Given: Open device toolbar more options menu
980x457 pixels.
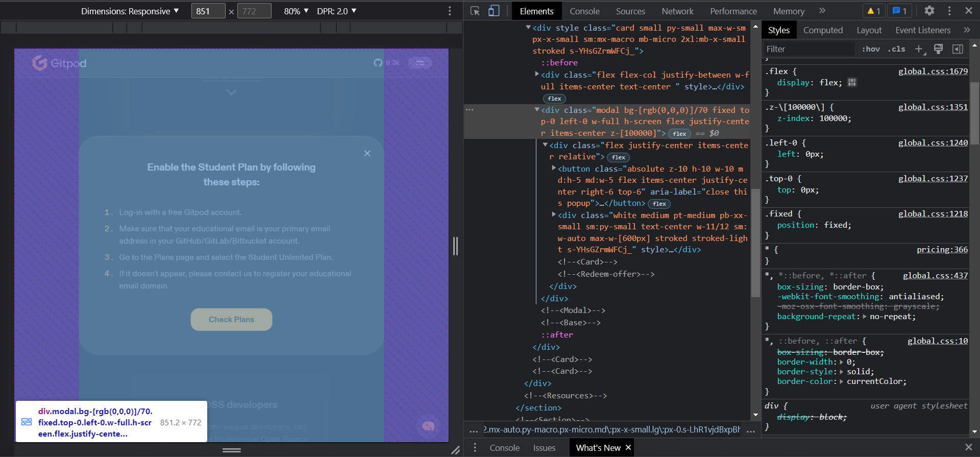Looking at the screenshot, I should [450, 11].
